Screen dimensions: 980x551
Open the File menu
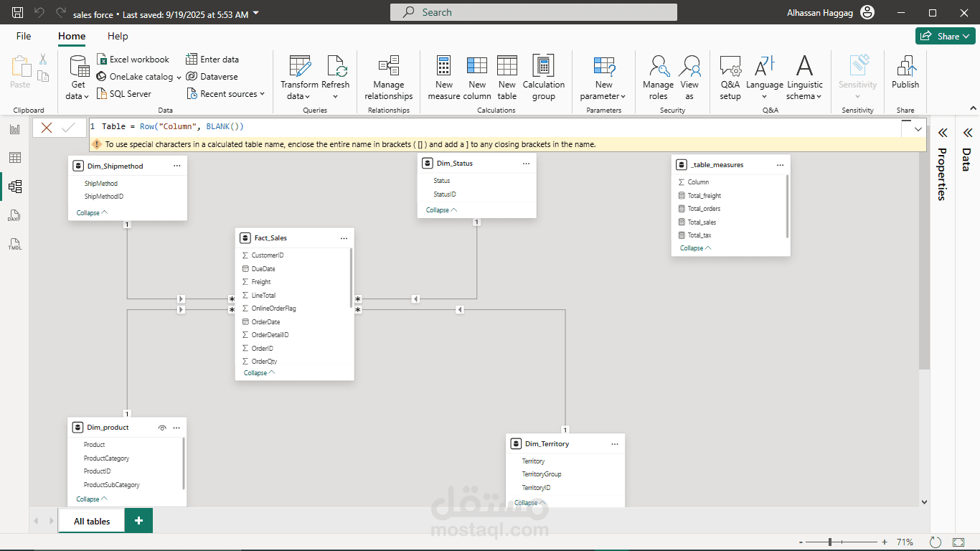[24, 36]
